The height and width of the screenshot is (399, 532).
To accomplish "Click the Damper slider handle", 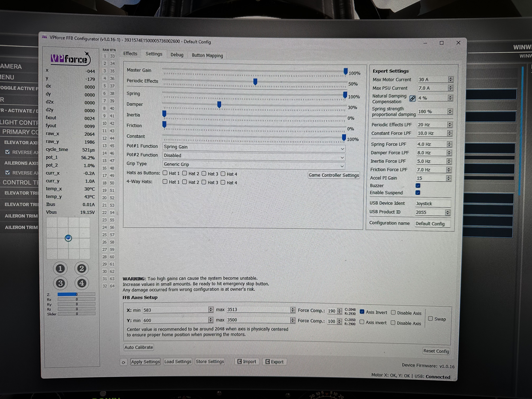I will [x=219, y=105].
